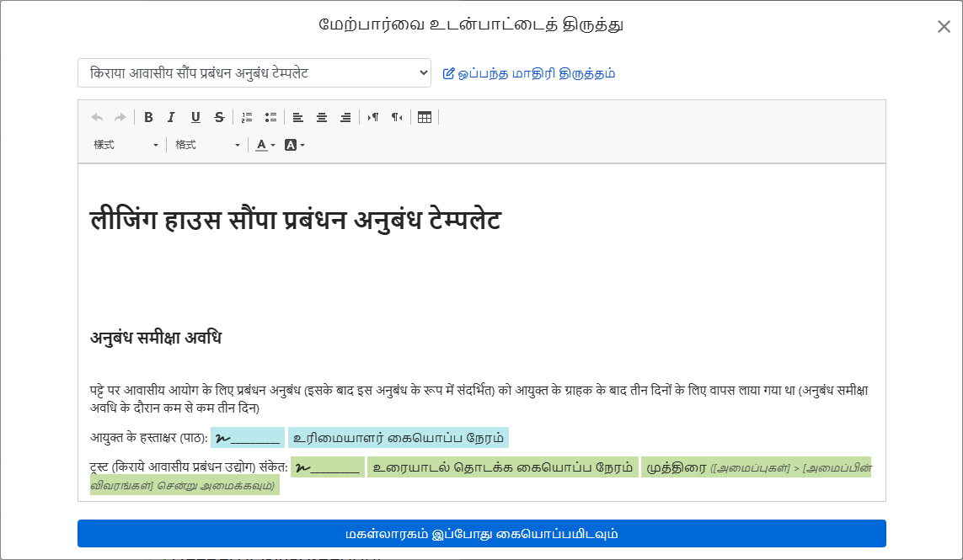Viewport: 963px width, 560px height.
Task: Align text left
Action: pyautogui.click(x=298, y=117)
